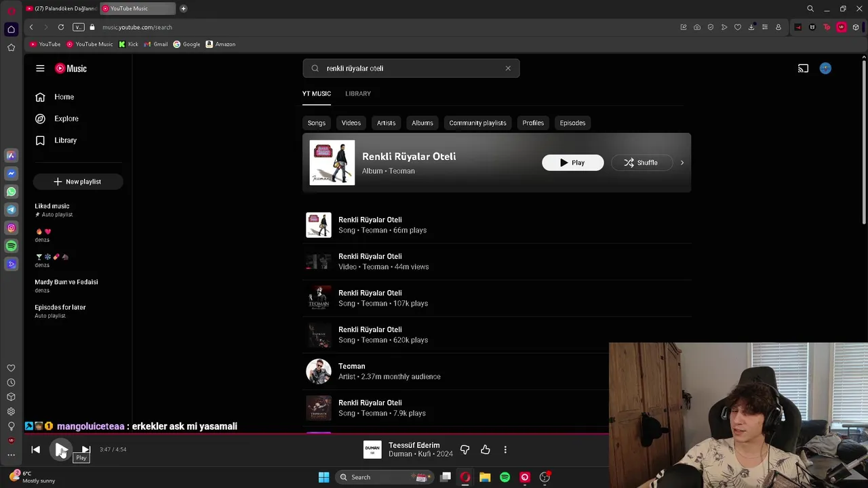
Task: Switch to the Palandöken Dağlarında browser tab
Action: pos(61,8)
